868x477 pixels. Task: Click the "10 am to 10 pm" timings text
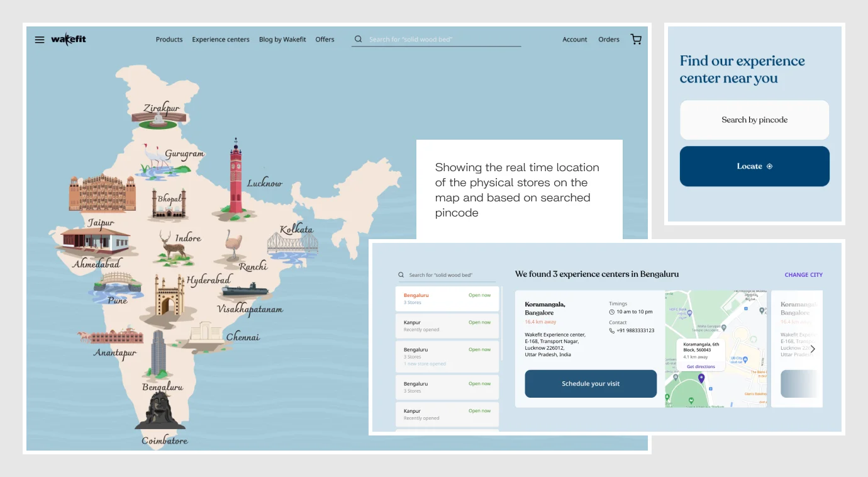pyautogui.click(x=635, y=312)
